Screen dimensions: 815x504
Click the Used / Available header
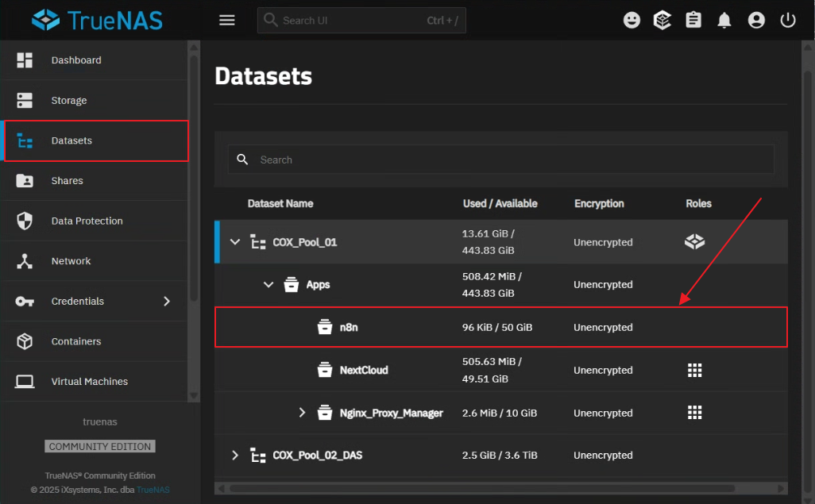point(500,203)
